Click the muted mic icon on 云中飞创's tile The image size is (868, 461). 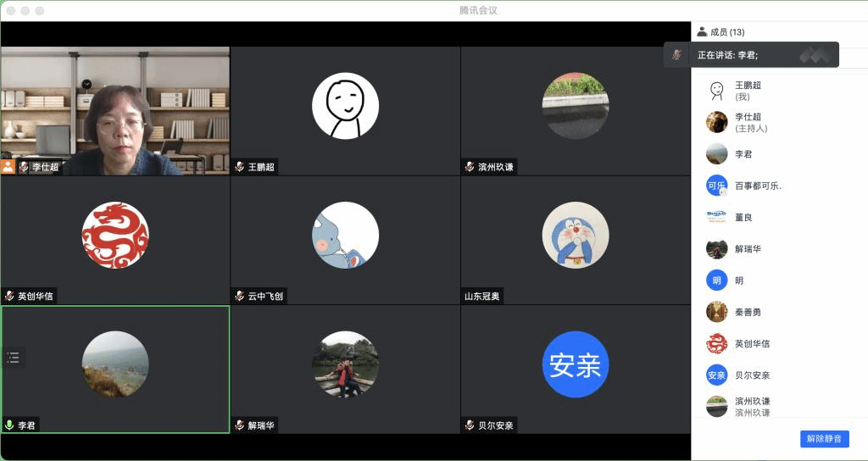[240, 297]
